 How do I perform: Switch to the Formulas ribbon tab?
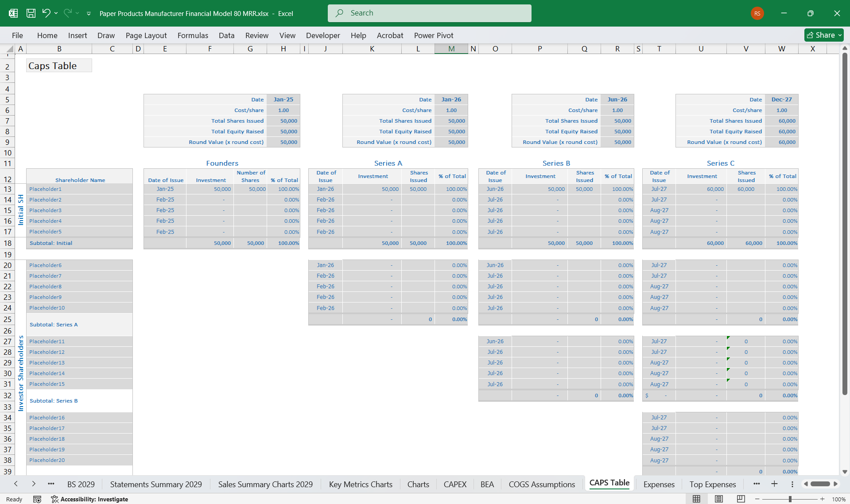point(193,35)
